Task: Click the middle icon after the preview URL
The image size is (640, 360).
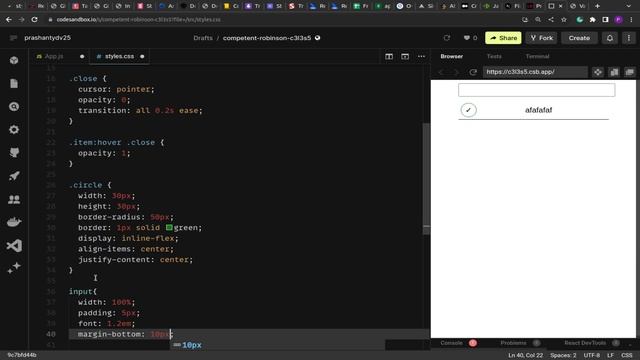Action: click(614, 72)
